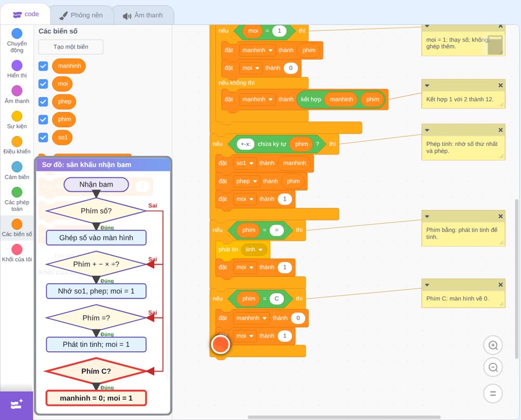Toggle the manhinh variable checkbox
Screen dimensions: 521x420
[43, 66]
